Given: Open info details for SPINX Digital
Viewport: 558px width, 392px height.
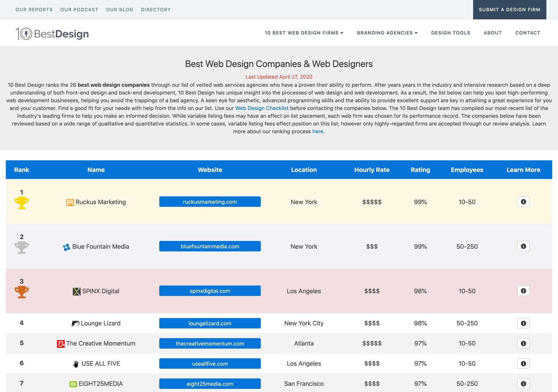Looking at the screenshot, I should (x=523, y=291).
